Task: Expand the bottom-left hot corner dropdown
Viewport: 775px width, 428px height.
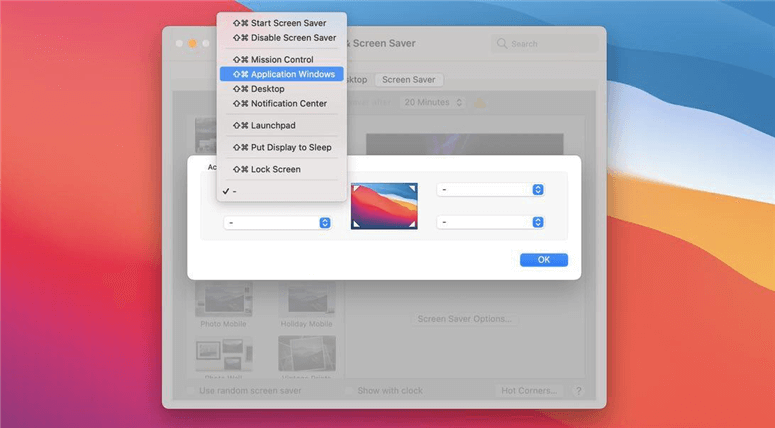Action: point(277,222)
